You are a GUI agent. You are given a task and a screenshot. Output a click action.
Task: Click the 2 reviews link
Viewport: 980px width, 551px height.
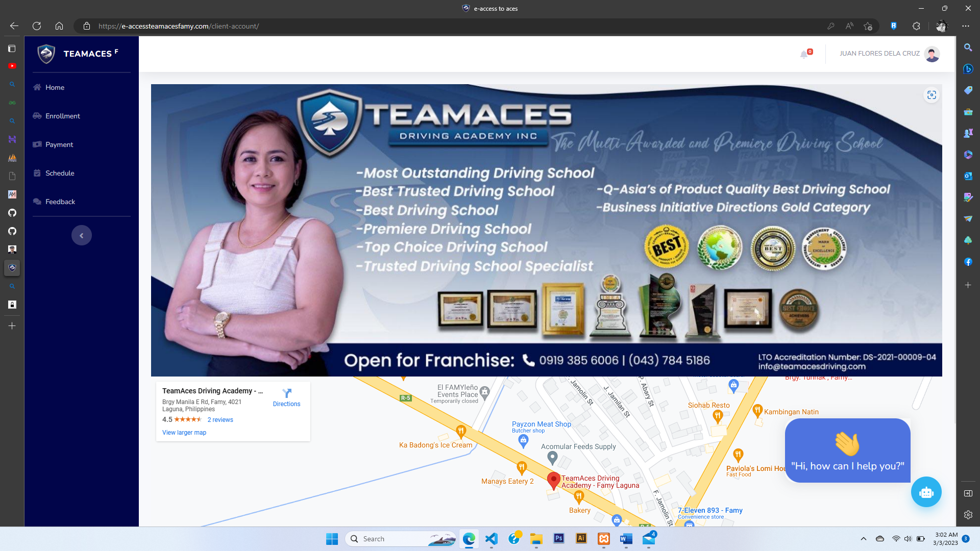point(220,419)
